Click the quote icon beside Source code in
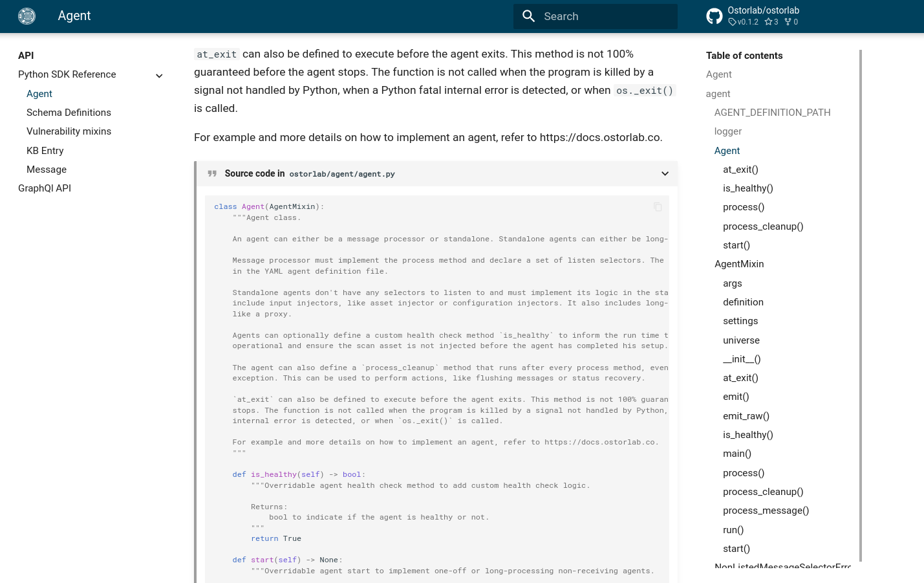 [x=212, y=173]
